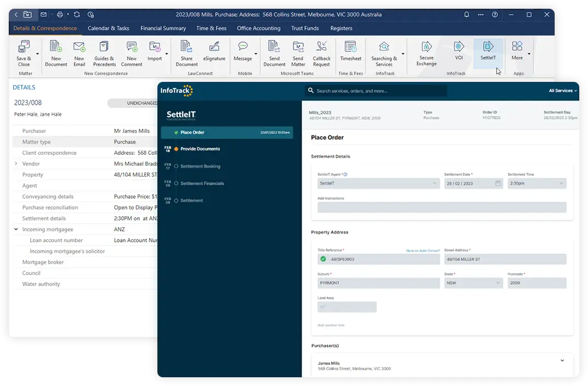Viewport: 588px width, 386px height.
Task: Click the Have an Auto Consol link
Action: [422, 251]
